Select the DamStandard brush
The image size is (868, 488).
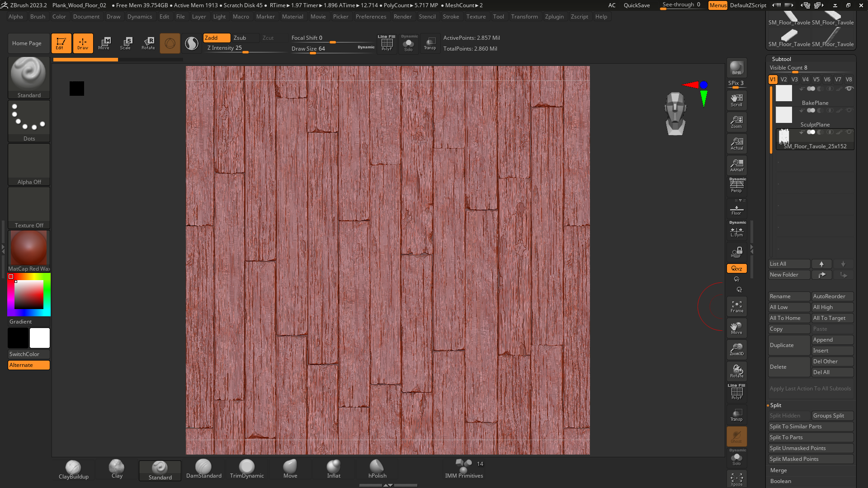(203, 469)
